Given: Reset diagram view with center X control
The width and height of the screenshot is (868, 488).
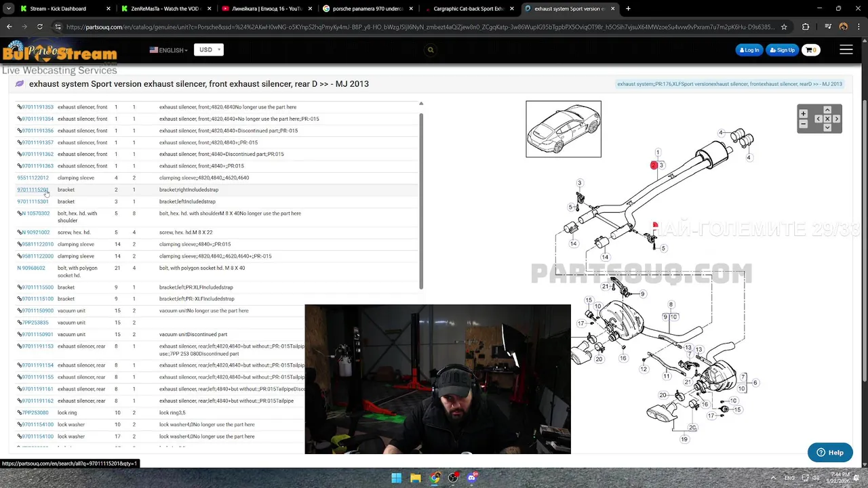Looking at the screenshot, I should point(827,119).
